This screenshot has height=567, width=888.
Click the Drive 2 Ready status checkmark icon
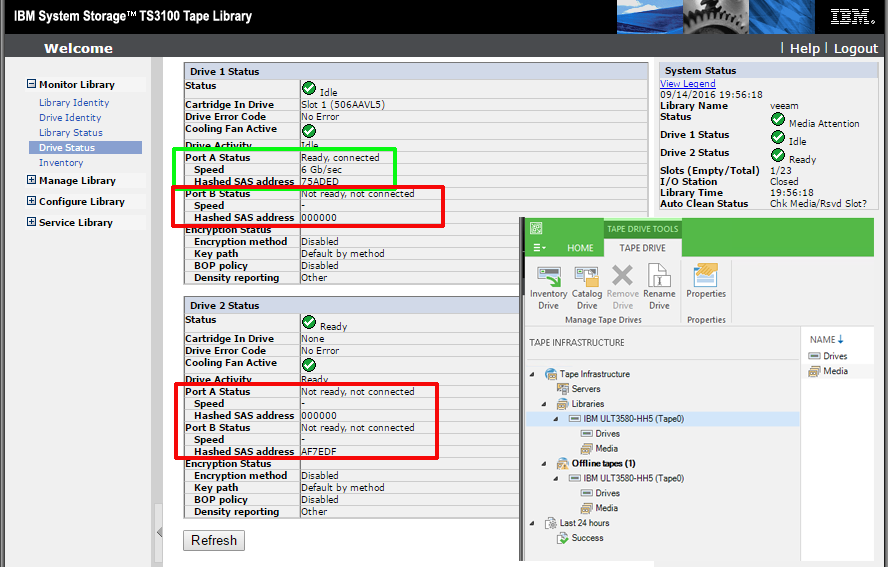[309, 322]
